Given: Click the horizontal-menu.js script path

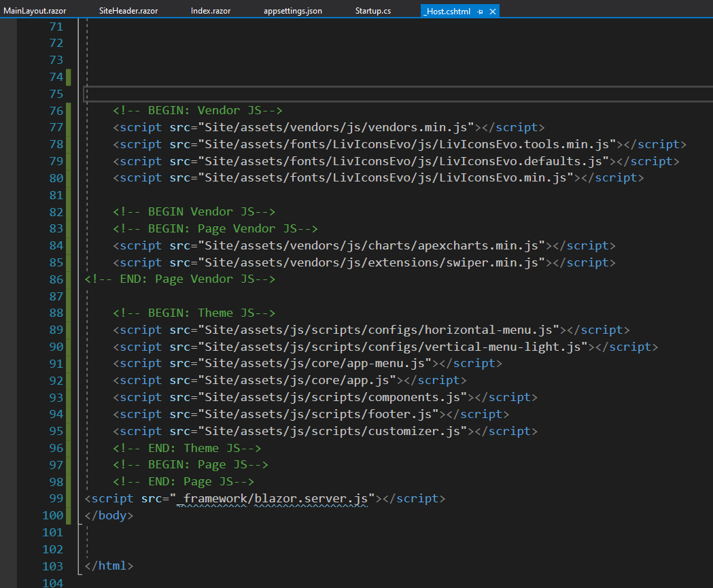Looking at the screenshot, I should 378,330.
